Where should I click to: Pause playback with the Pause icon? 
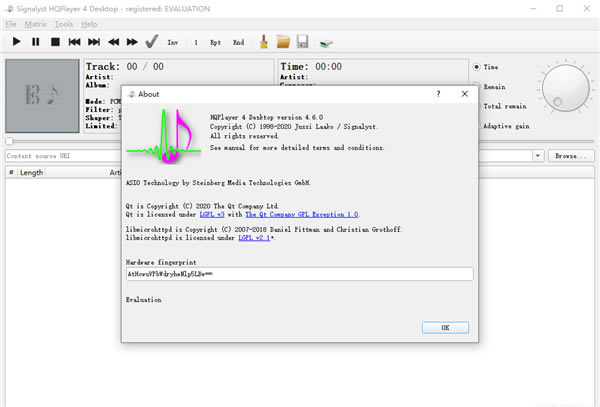36,42
